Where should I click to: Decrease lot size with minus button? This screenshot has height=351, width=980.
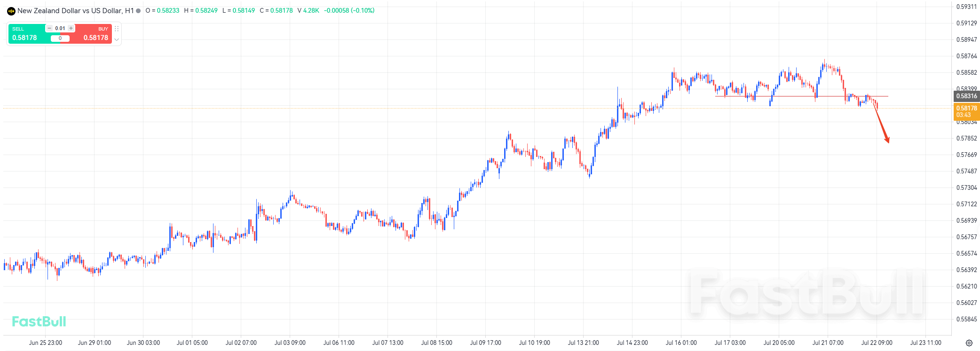49,28
